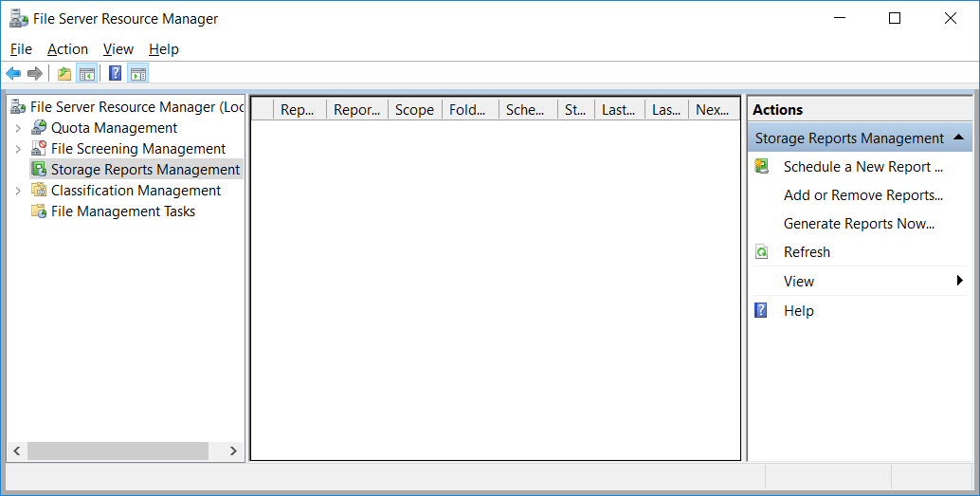980x496 pixels.
Task: Open the View submenu arrow in Actions
Action: pos(960,281)
